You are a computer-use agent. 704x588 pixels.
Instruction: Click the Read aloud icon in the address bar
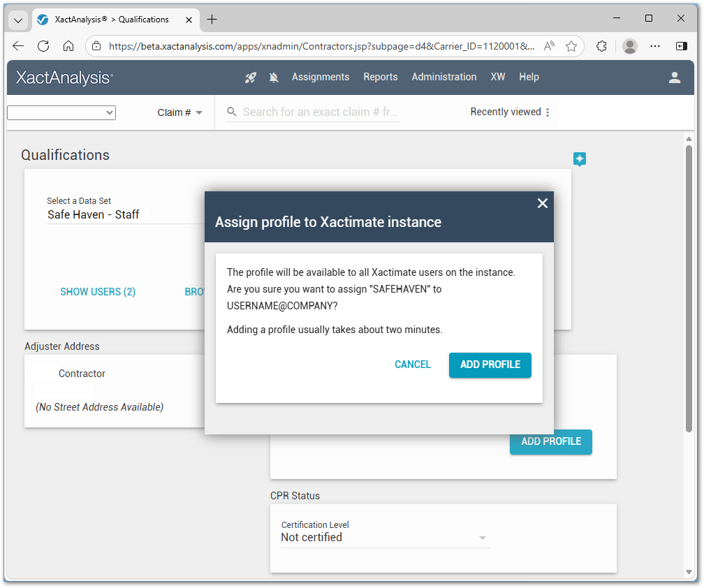[549, 46]
